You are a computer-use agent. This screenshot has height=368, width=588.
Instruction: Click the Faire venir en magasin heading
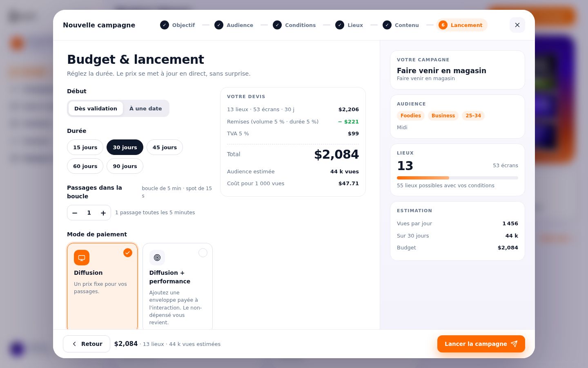[441, 71]
